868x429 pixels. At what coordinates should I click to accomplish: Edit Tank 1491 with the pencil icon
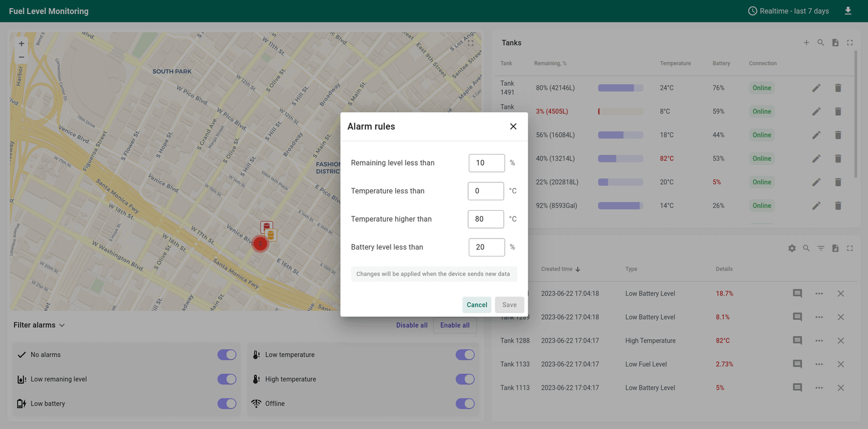point(816,87)
